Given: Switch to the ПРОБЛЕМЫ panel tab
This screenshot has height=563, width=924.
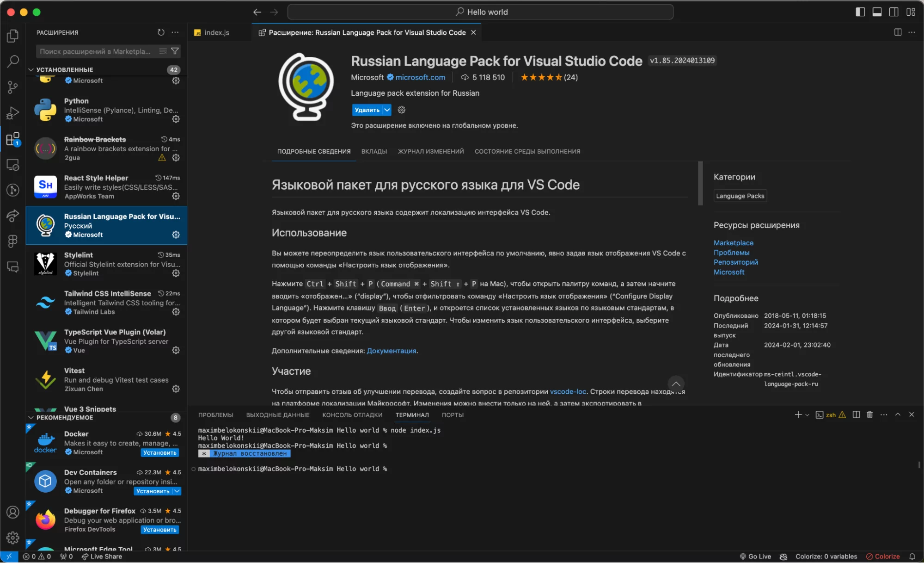Looking at the screenshot, I should 215,415.
